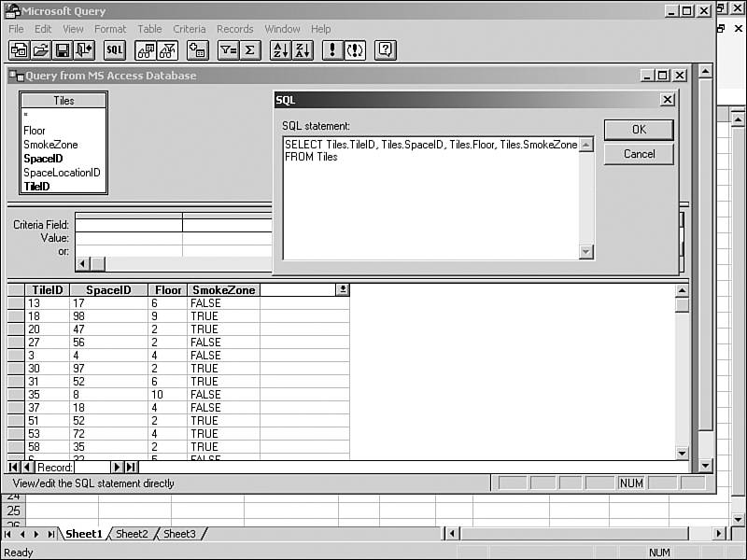Viewport: 747px width, 560px height.
Task: Open the Window menu
Action: pos(282,29)
